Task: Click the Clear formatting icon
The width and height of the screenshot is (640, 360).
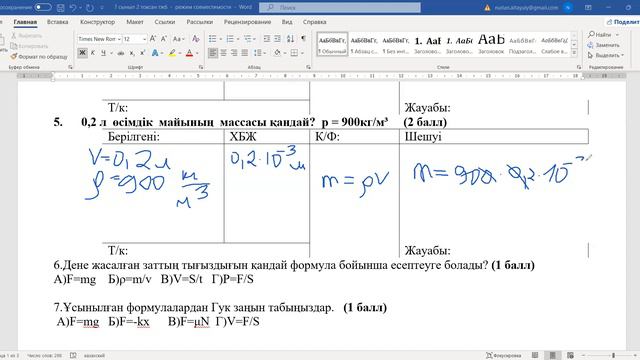Action: pos(196,39)
